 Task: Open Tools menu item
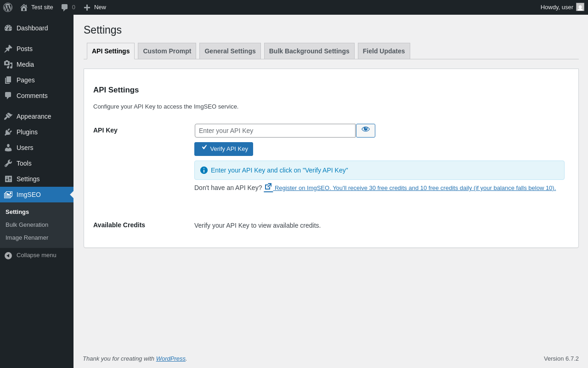tap(37, 163)
